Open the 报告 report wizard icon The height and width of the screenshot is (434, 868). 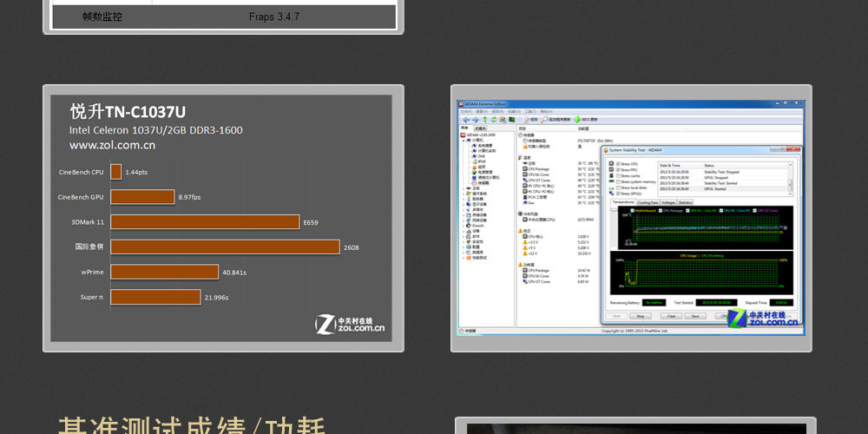pyautogui.click(x=525, y=120)
